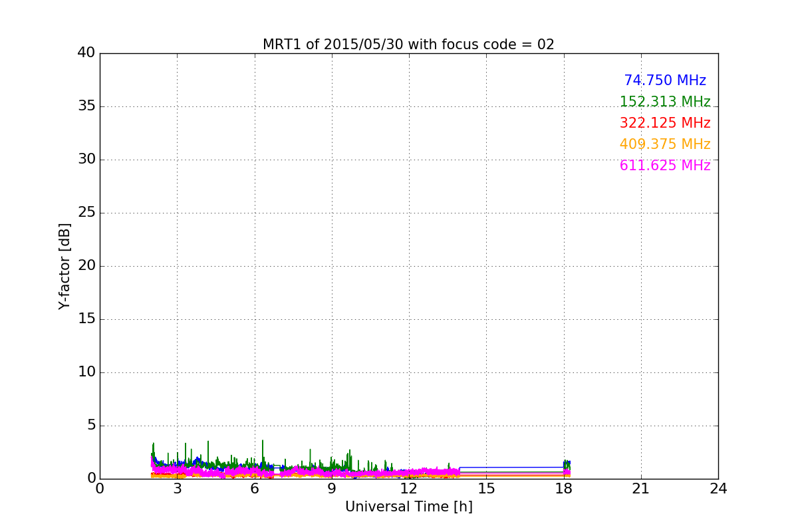Screen dimensions: 798x532
Task: Click the x-axis tick label 6
Action: (x=254, y=489)
